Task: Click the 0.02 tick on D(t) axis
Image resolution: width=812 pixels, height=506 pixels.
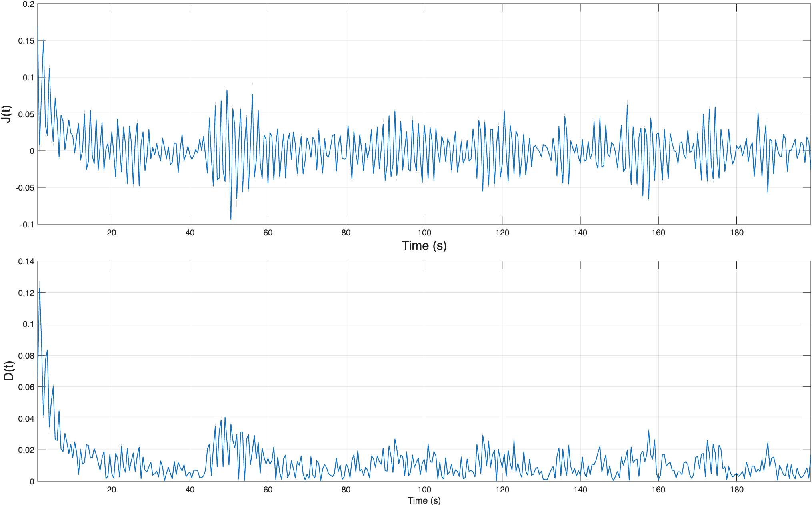Action: coord(26,450)
